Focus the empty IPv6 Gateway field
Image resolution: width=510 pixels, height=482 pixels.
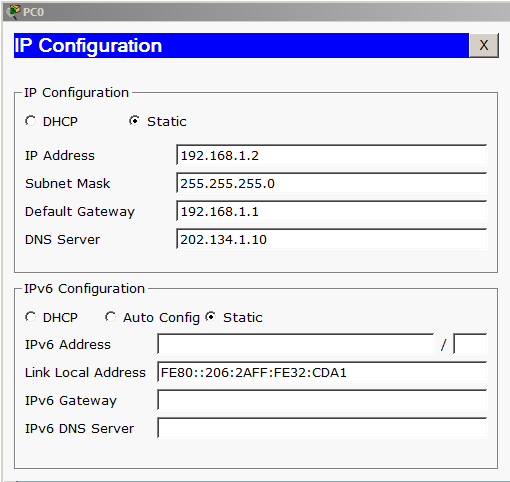click(322, 400)
